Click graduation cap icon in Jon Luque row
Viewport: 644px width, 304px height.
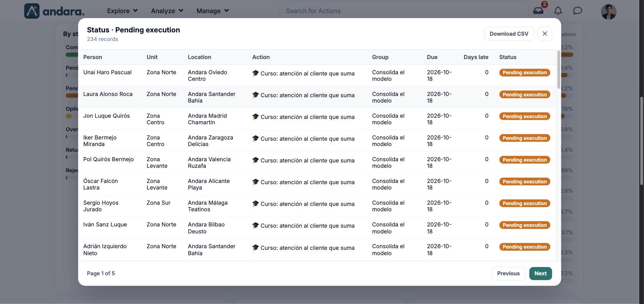click(x=255, y=117)
